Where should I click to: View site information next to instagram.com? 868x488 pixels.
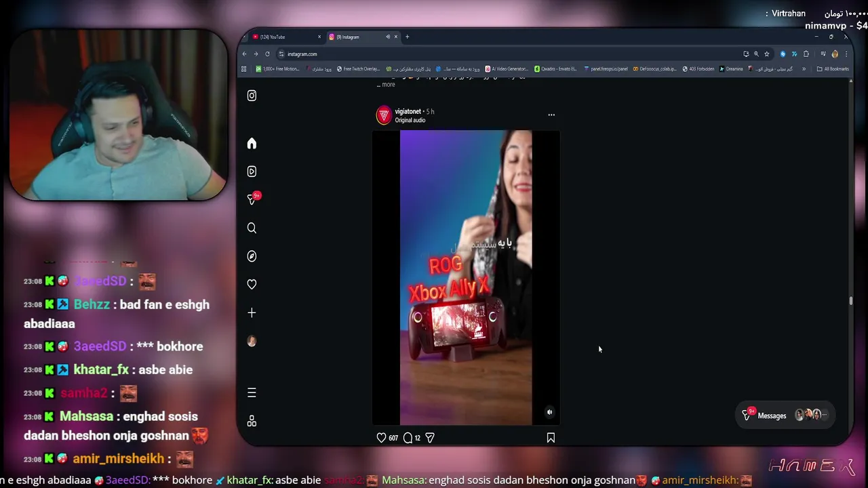tap(281, 54)
